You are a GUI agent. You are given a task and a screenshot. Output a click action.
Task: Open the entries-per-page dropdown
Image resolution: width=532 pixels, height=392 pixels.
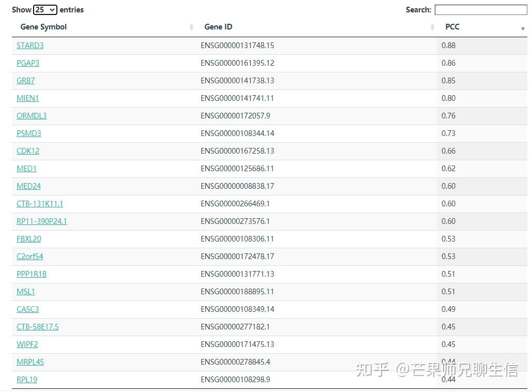[x=45, y=10]
